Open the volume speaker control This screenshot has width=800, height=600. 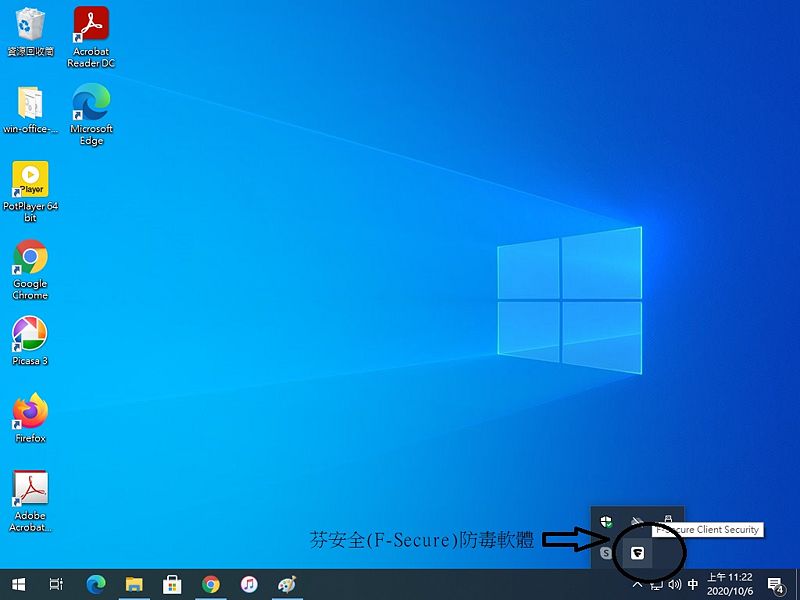point(674,585)
